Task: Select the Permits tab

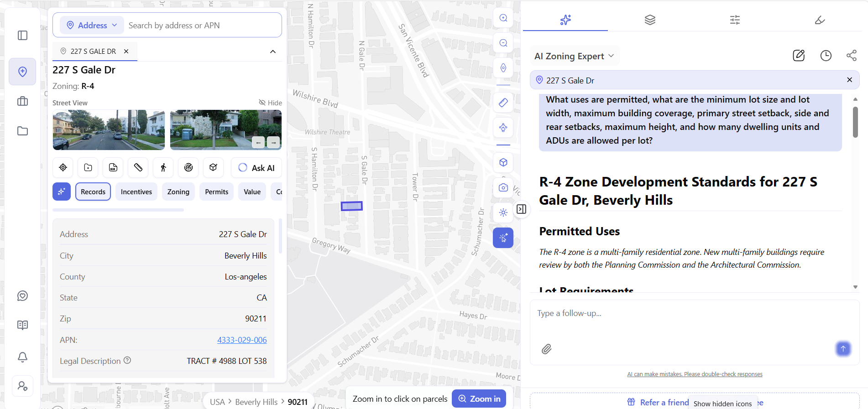Action: point(217,192)
